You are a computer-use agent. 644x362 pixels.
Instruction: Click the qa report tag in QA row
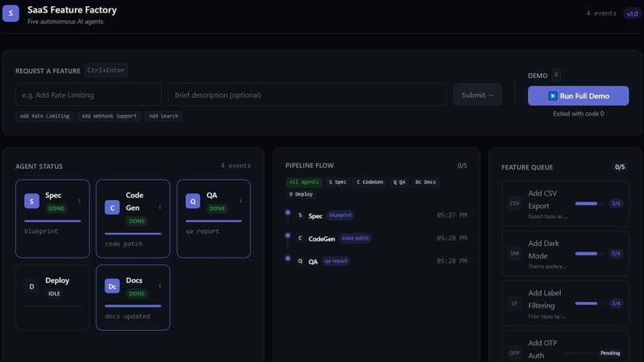pos(336,262)
